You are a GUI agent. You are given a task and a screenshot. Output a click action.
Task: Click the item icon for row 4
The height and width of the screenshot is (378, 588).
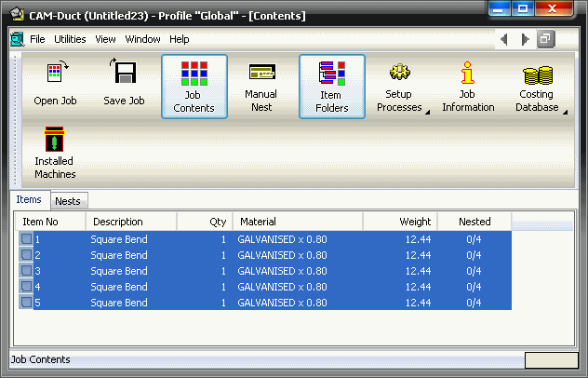tap(26, 287)
